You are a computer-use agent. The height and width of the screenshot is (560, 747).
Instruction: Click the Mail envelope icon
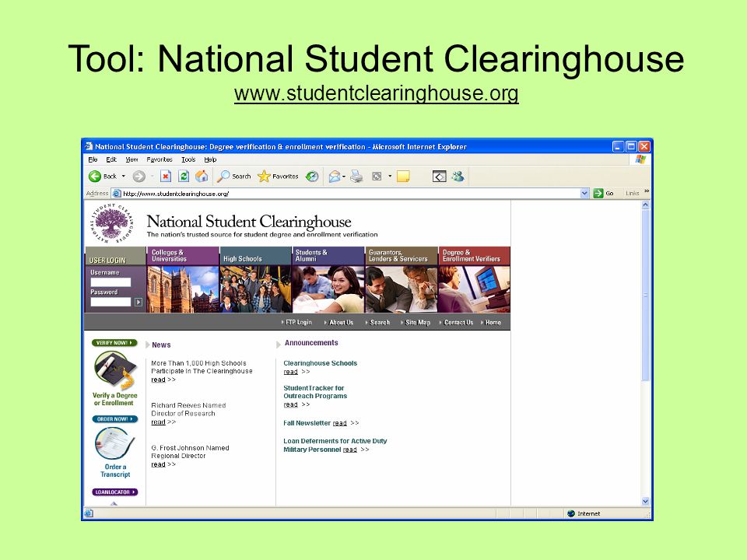[335, 177]
